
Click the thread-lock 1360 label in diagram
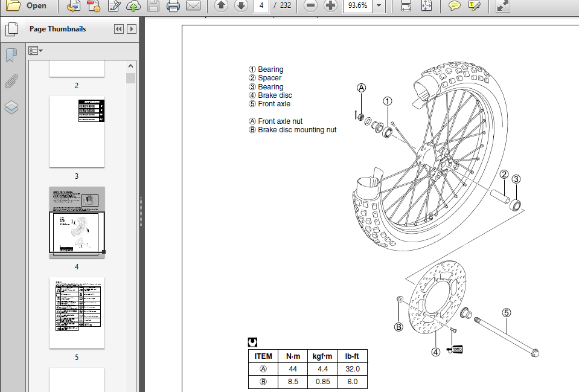click(455, 349)
